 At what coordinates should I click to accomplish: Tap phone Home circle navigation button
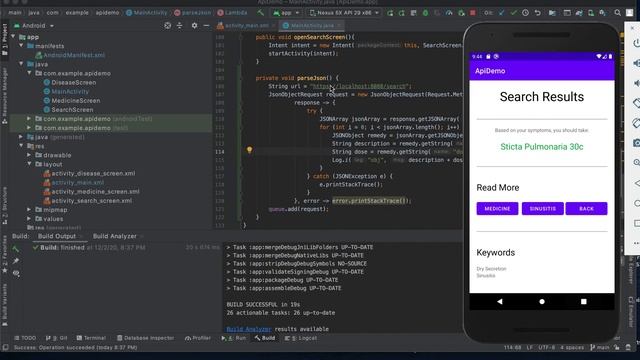click(x=542, y=302)
